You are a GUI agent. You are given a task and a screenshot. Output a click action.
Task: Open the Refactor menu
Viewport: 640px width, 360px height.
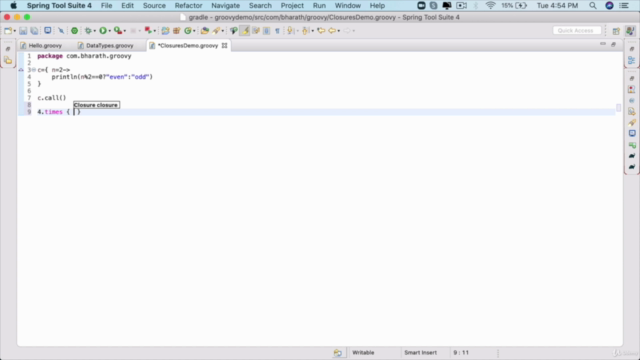188,6
